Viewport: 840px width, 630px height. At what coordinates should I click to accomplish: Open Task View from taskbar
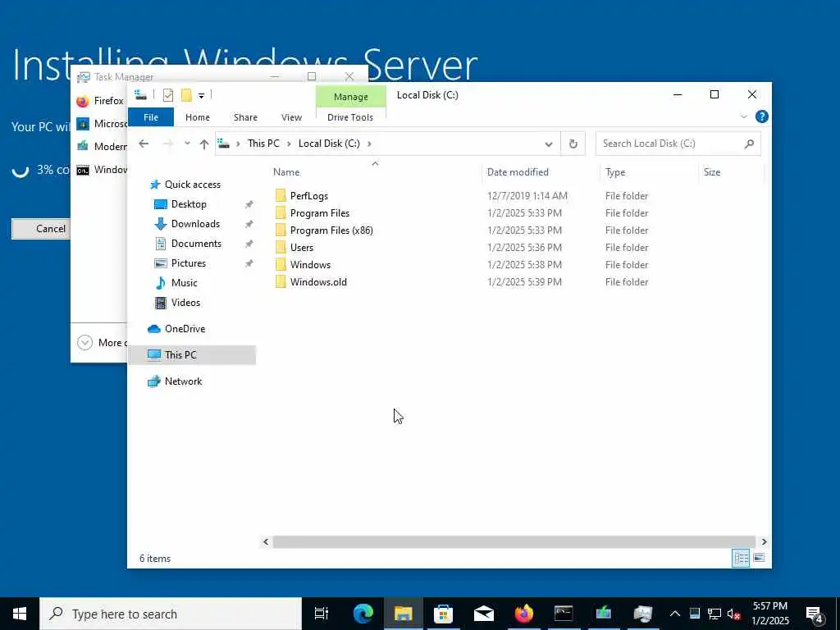tap(322, 614)
